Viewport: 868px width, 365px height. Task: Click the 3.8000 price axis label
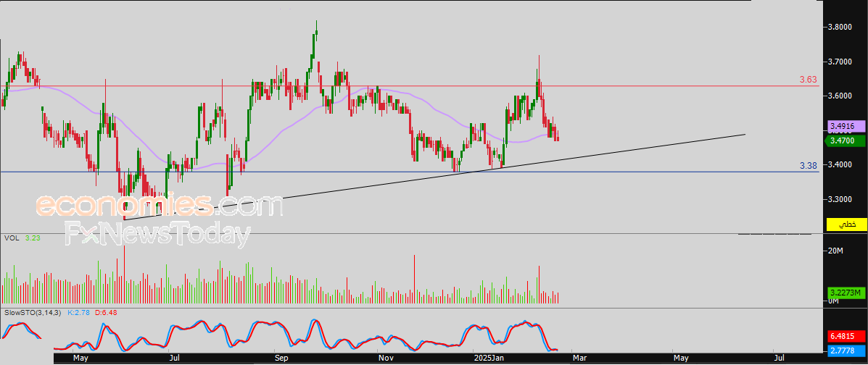click(x=839, y=27)
